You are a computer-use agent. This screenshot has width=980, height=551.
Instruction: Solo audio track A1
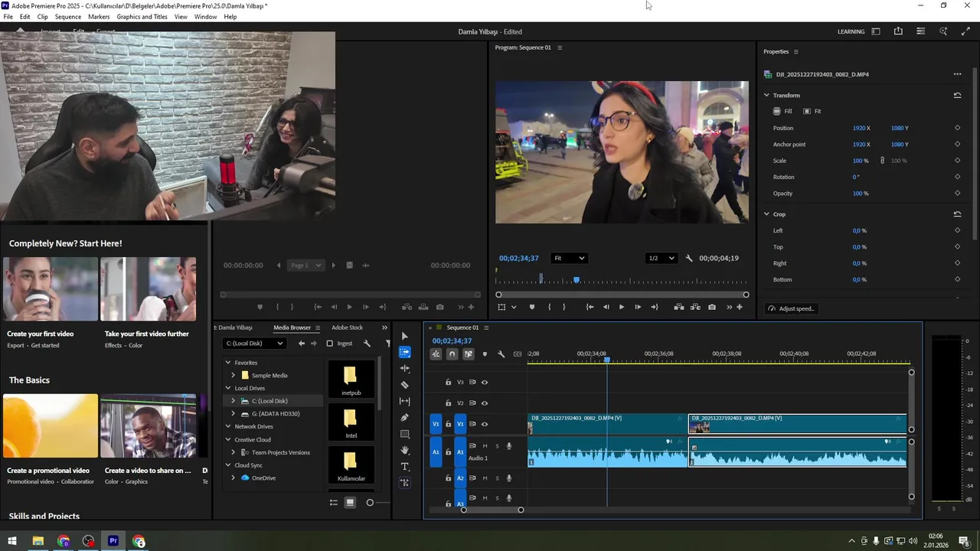497,445
